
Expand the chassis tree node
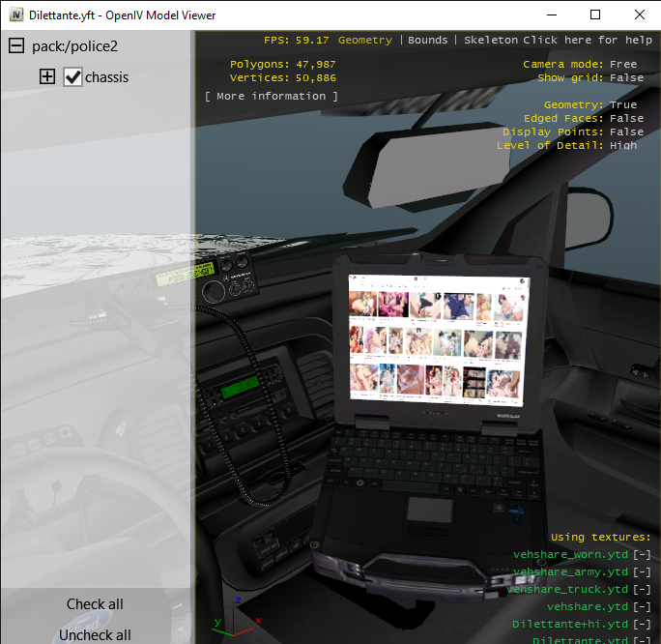47,77
